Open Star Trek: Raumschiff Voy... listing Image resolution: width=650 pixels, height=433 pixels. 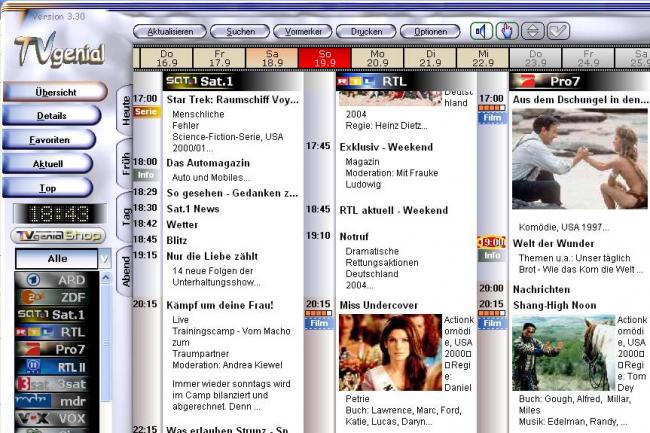(232, 99)
